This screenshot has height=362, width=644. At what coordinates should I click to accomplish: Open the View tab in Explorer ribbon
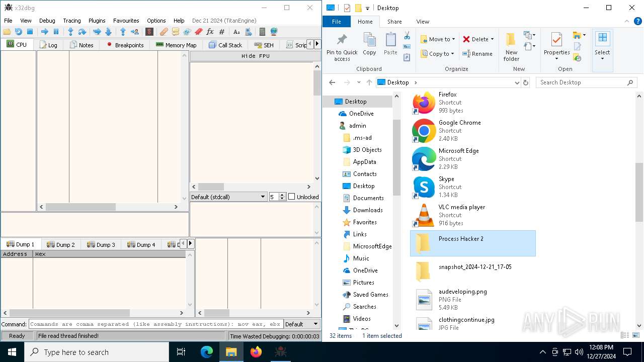tap(423, 22)
